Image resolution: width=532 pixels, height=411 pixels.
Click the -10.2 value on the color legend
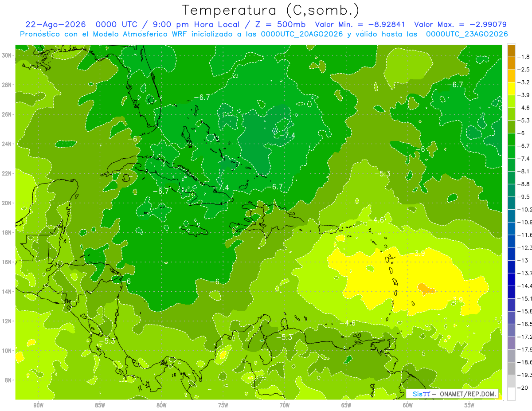coord(524,209)
